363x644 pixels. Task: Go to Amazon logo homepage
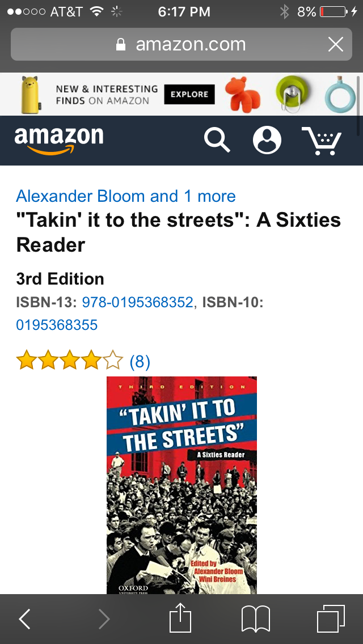pyautogui.click(x=59, y=141)
